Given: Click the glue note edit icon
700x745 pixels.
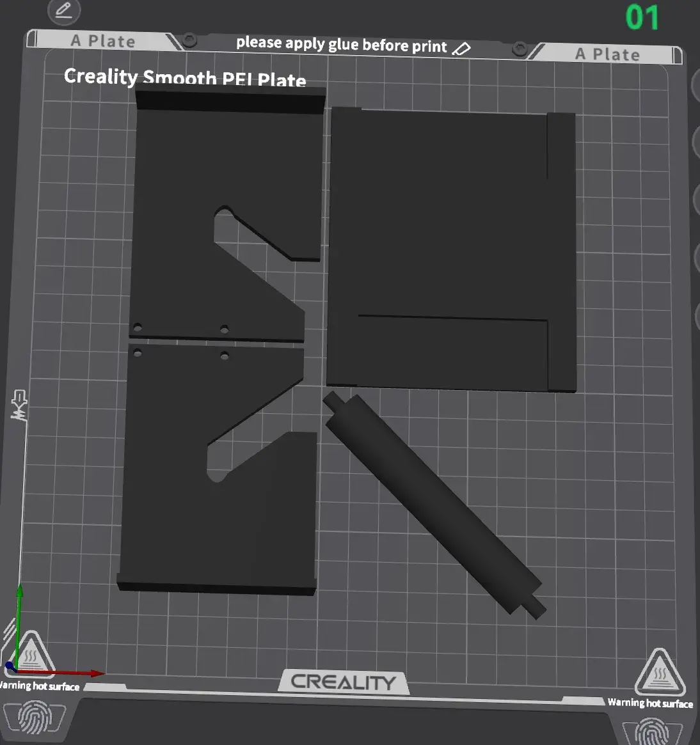Looking at the screenshot, I should click(x=461, y=49).
